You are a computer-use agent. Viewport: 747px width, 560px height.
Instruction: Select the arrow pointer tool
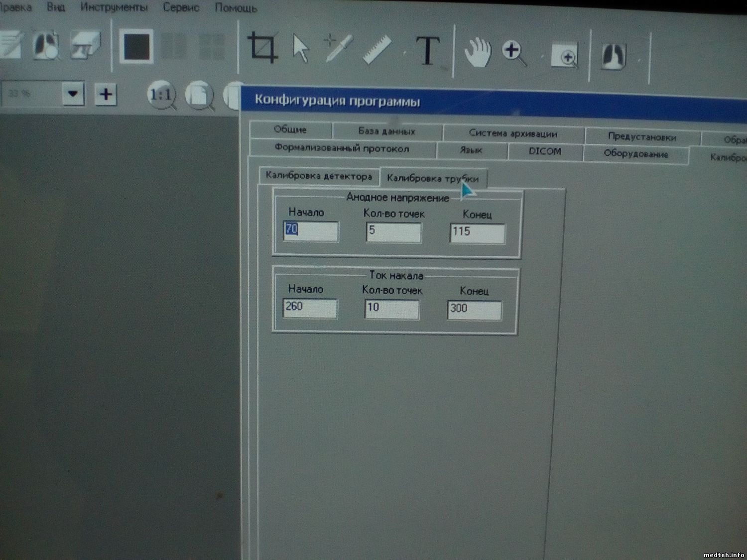point(300,49)
